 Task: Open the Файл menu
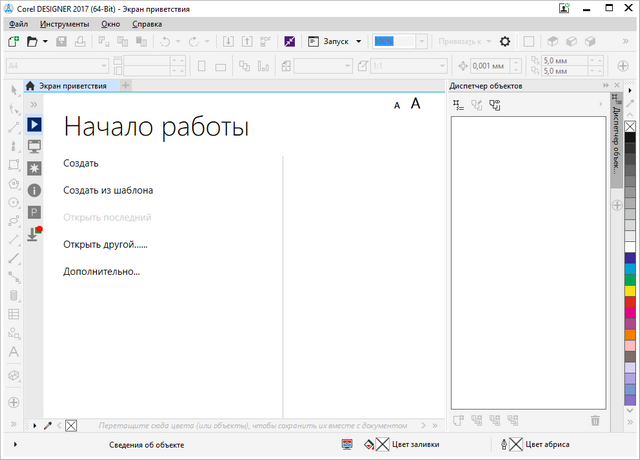(x=18, y=23)
